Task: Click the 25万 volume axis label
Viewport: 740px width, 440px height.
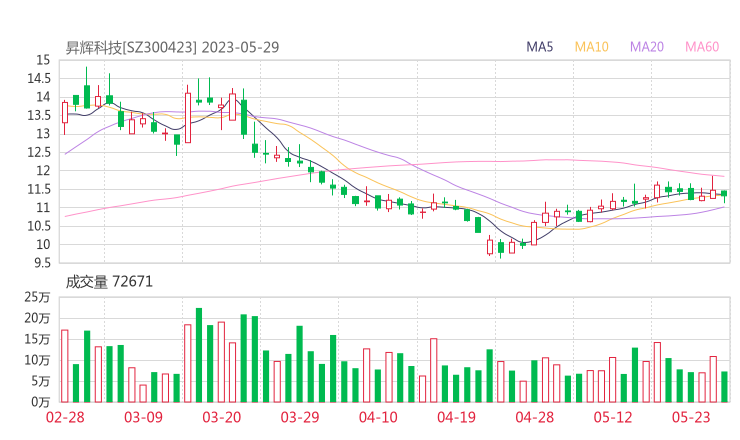Action: (37, 297)
